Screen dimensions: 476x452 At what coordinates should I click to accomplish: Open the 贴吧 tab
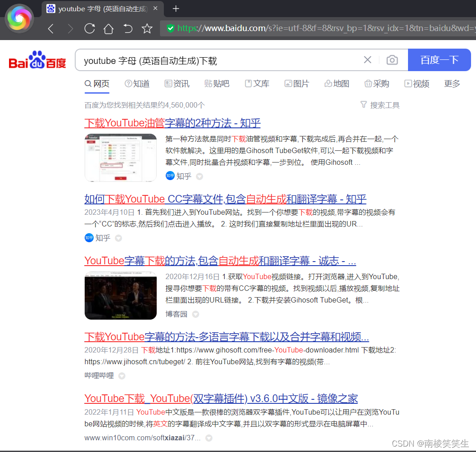pos(217,83)
